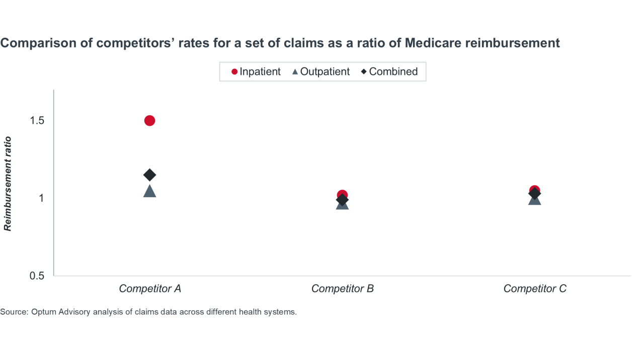Click Competitor C Outpatient triangle marker
The image size is (644, 360).
coord(535,201)
